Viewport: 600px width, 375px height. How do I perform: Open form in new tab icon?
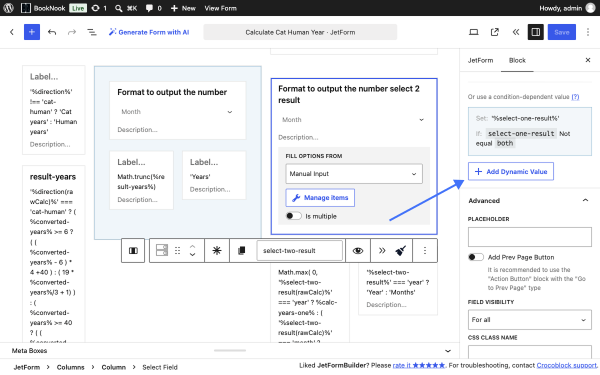(495, 32)
